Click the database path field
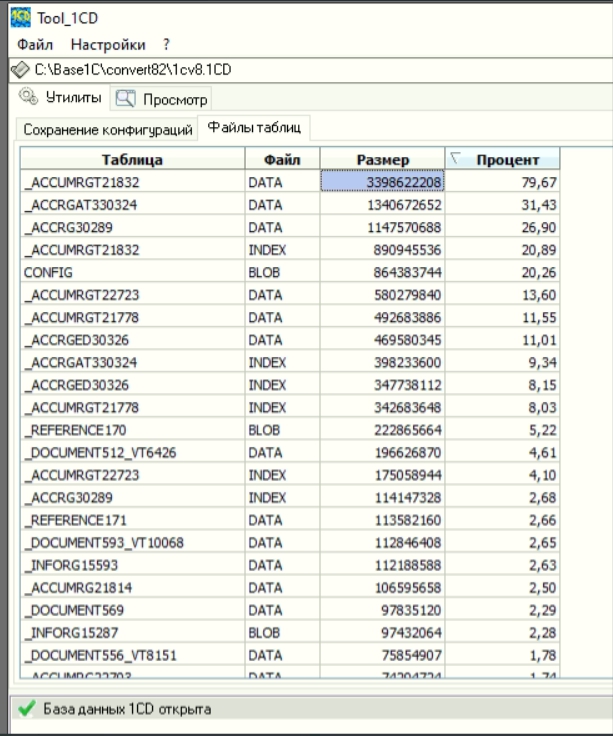This screenshot has width=613, height=736. (300, 70)
